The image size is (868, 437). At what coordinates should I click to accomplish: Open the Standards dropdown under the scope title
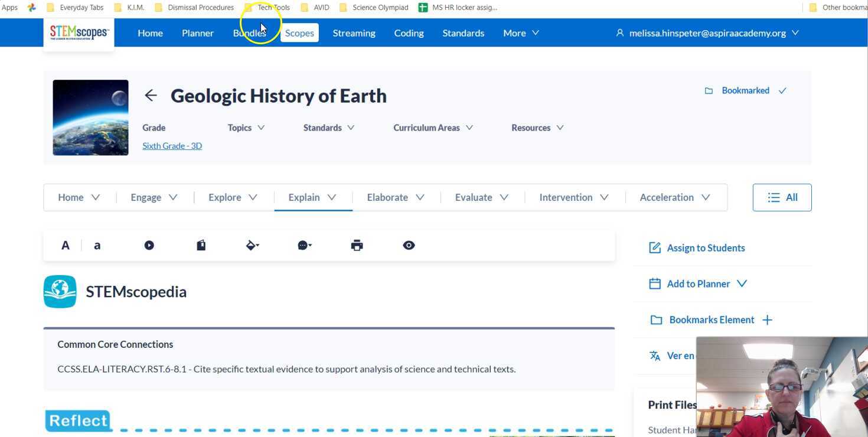(328, 128)
